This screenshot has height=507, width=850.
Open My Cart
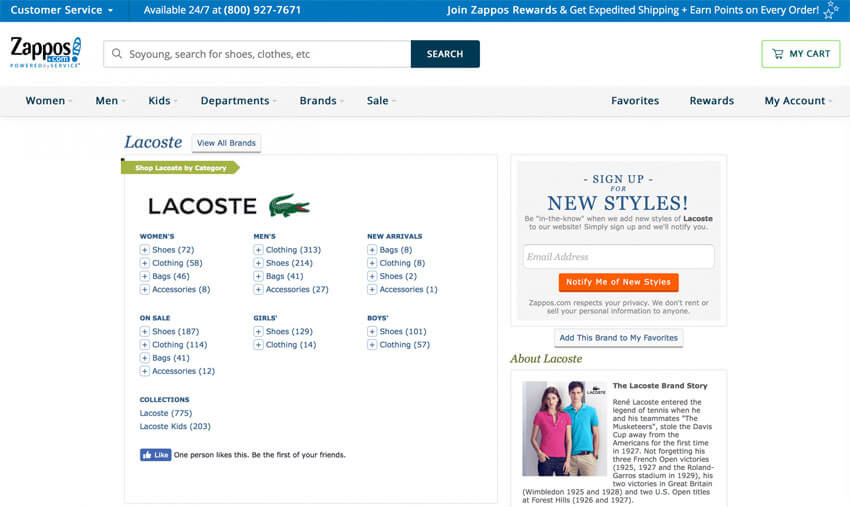pyautogui.click(x=801, y=54)
